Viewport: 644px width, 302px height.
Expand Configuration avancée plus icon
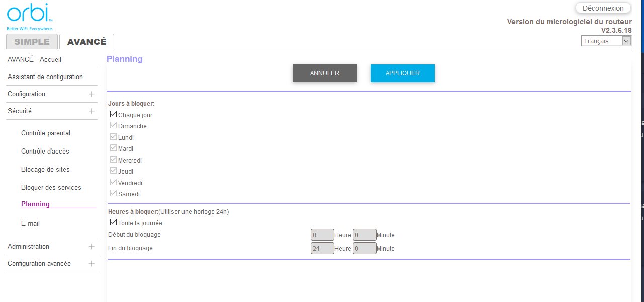coord(91,264)
